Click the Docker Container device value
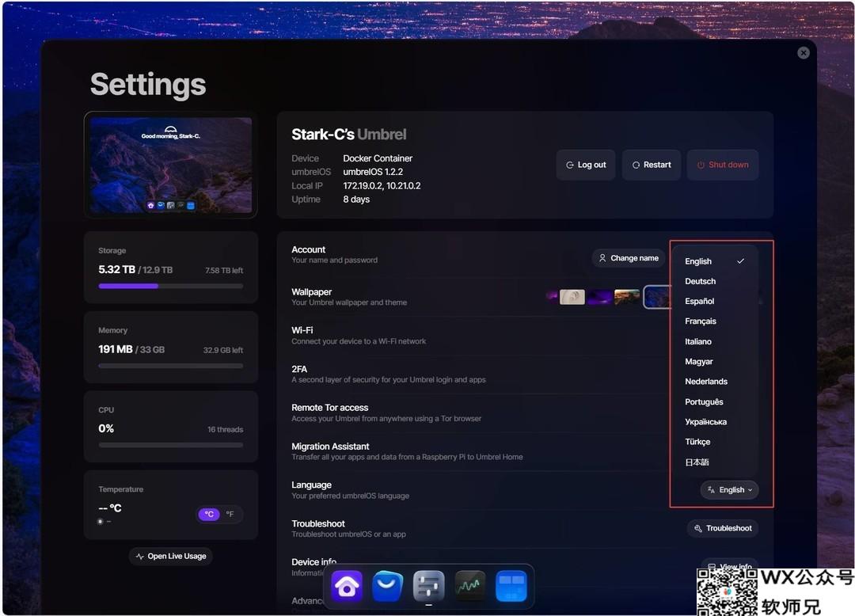The width and height of the screenshot is (855, 616). point(378,158)
